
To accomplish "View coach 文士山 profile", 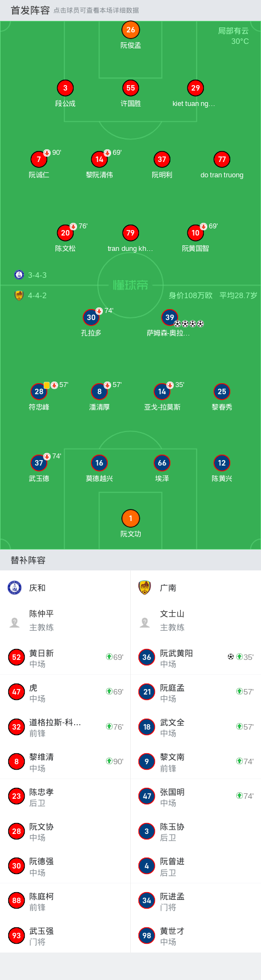I will 196,621.
